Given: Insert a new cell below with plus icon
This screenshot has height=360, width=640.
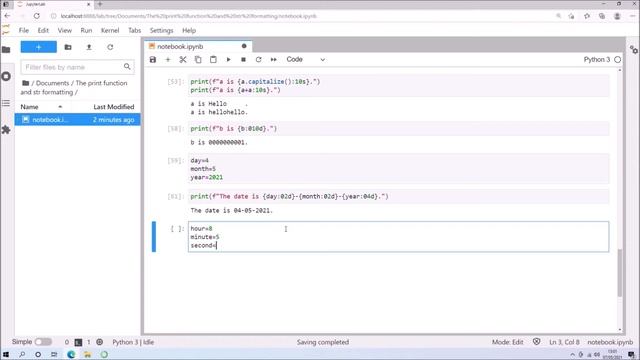Looking at the screenshot, I should 168,60.
